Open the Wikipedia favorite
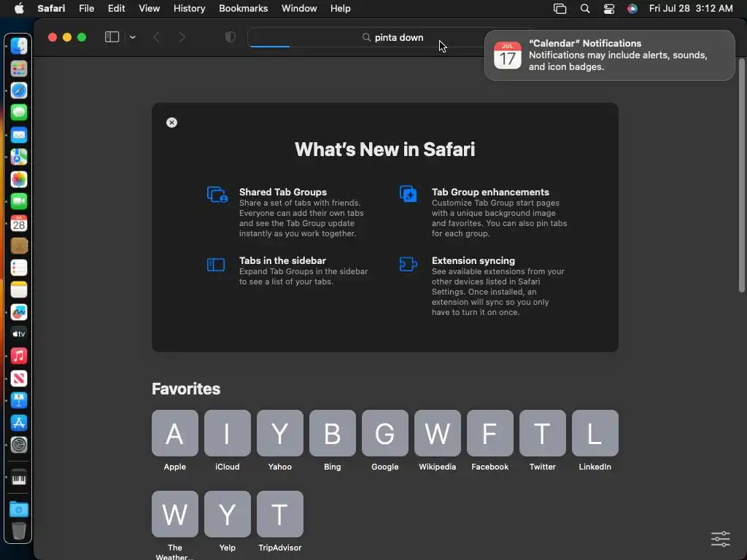The width and height of the screenshot is (747, 560). 438,433
